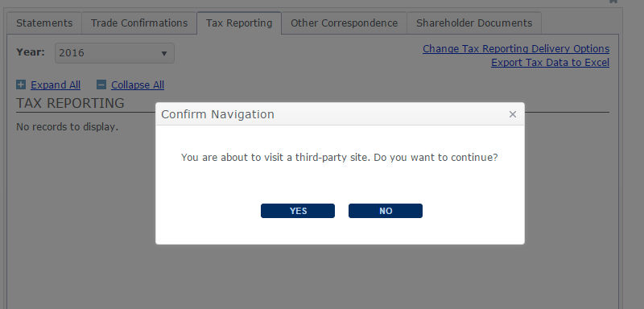Viewport: 644px width, 309px height.
Task: Click Export Tax Data to Excel link
Action: click(550, 63)
